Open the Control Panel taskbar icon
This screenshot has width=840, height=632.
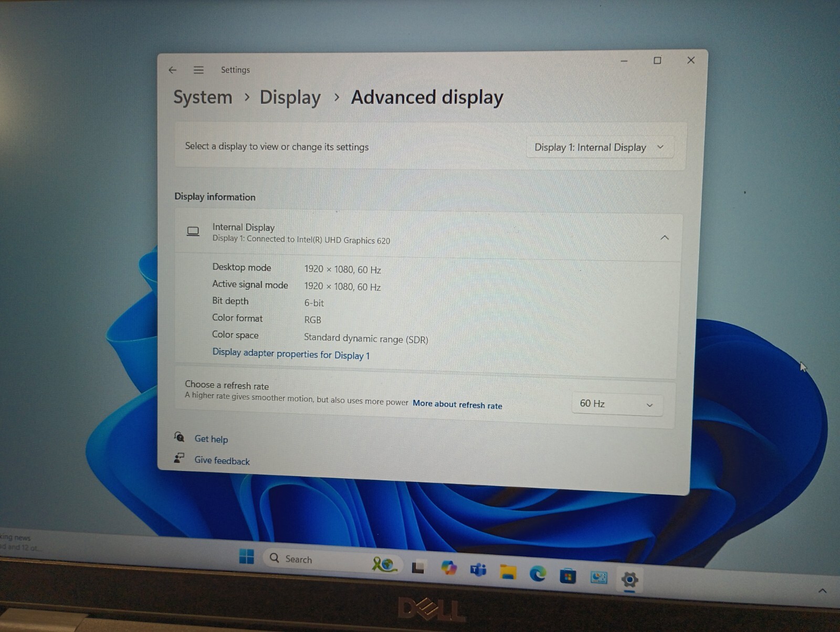598,578
